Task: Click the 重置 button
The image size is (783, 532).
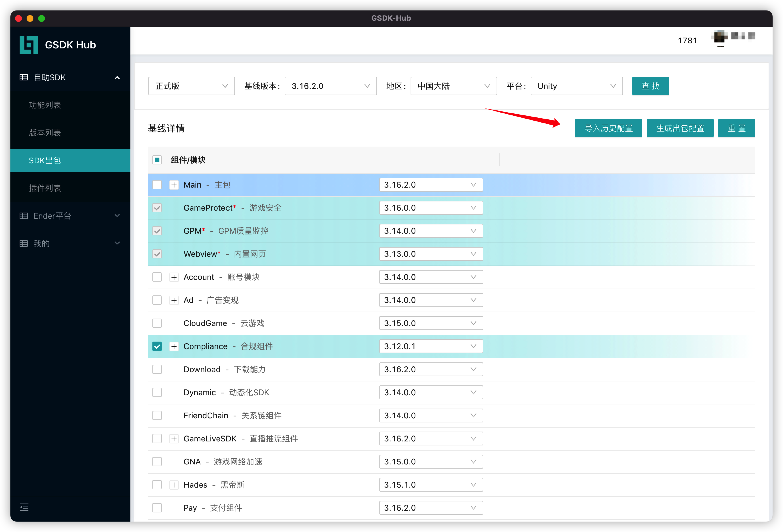Action: click(x=737, y=128)
